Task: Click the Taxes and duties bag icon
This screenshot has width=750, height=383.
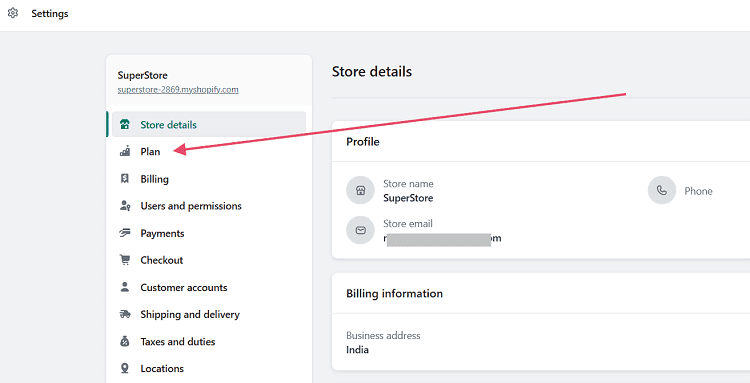Action: (125, 341)
